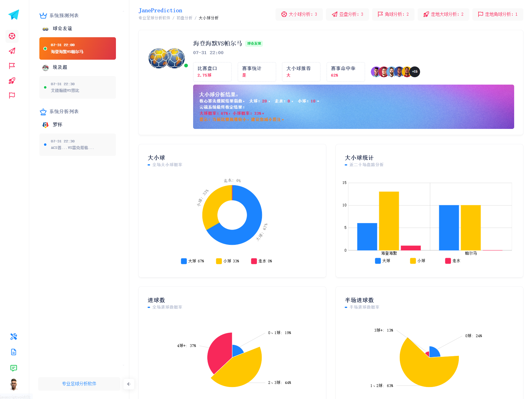Select match 海登海默VS帕尔马 in list
This screenshot has width=532, height=399.
coord(77,48)
